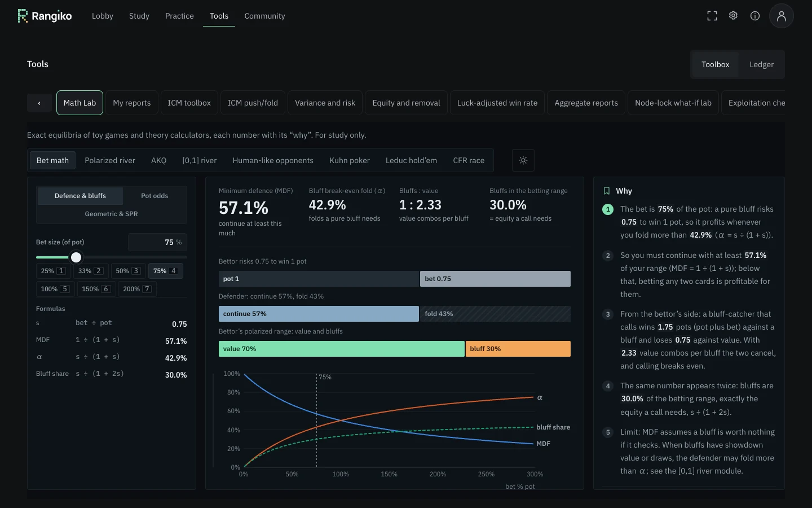Open the info icon in header
The height and width of the screenshot is (508, 812).
click(x=755, y=16)
